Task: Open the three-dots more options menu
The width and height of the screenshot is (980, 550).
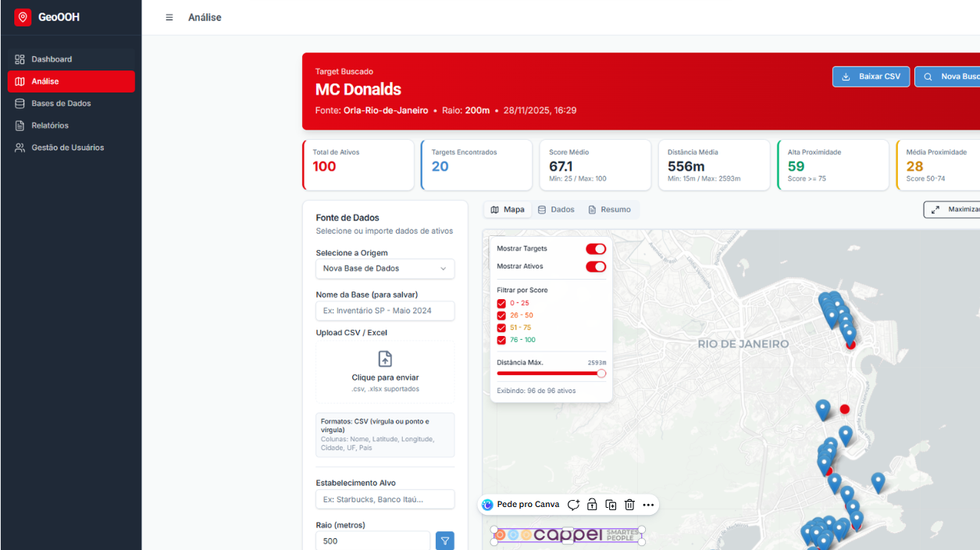Action: click(x=648, y=505)
